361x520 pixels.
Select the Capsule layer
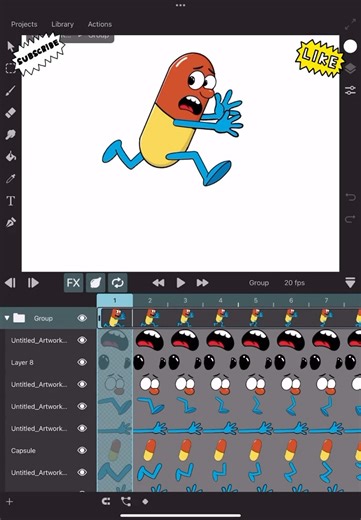[x=23, y=451]
